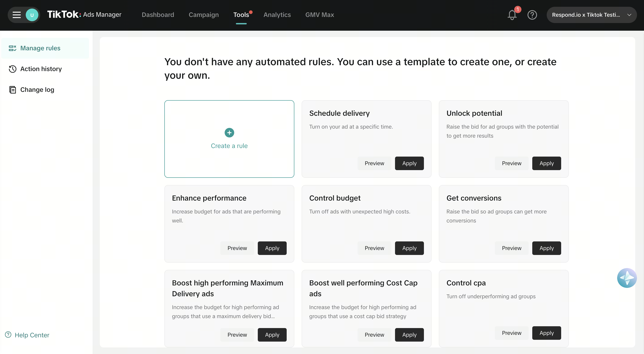Screen dimensions: 644x354
Task: Open the Campaign section
Action: point(204,15)
